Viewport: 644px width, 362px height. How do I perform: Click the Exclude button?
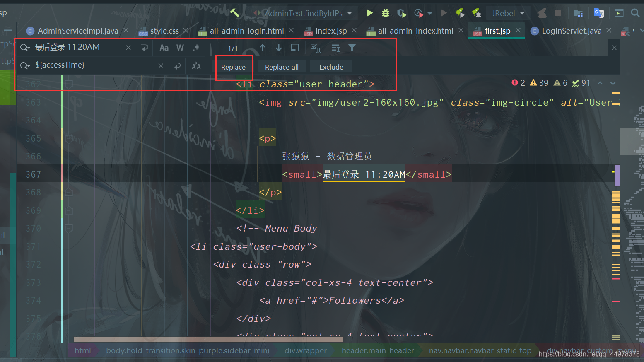click(331, 67)
